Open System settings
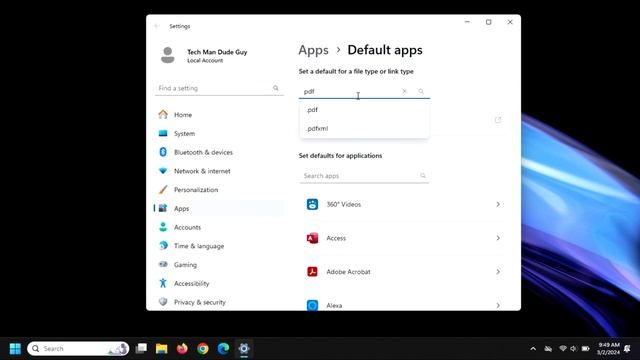 (x=219, y=133)
